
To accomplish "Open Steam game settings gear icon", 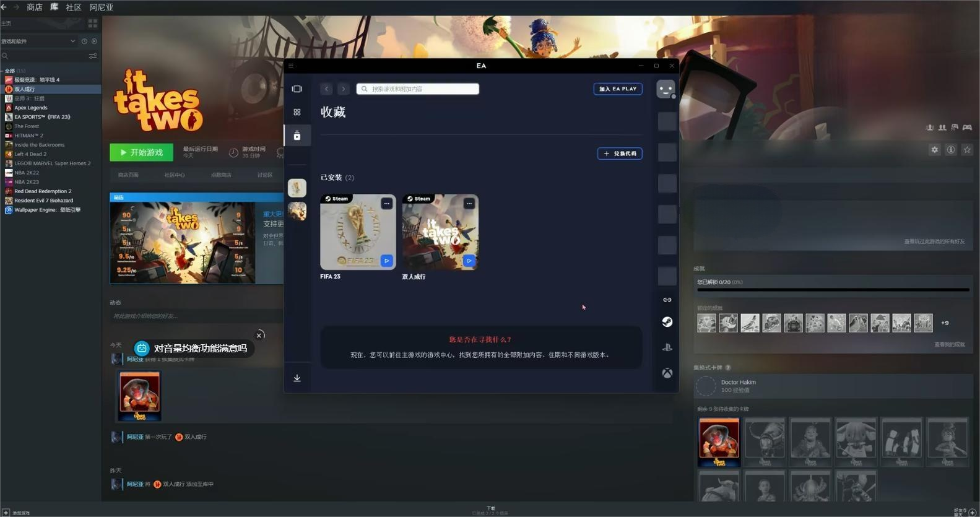I will tap(935, 150).
